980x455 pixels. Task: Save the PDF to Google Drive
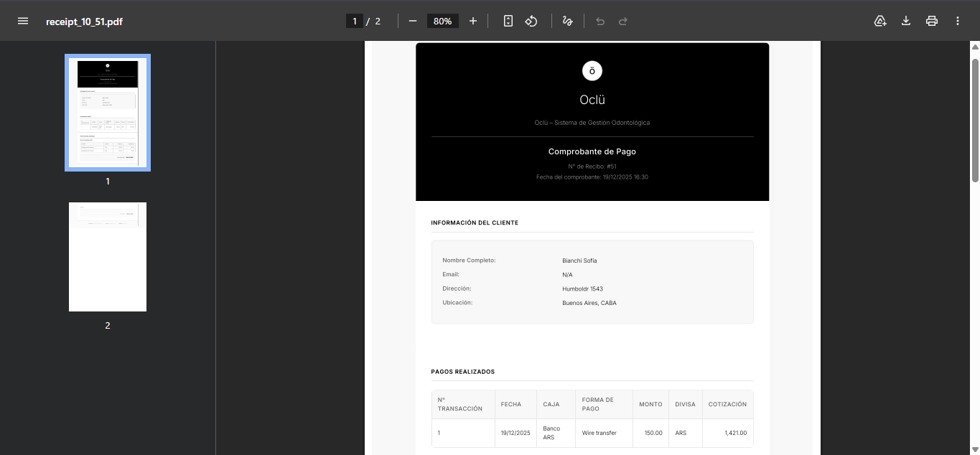880,21
